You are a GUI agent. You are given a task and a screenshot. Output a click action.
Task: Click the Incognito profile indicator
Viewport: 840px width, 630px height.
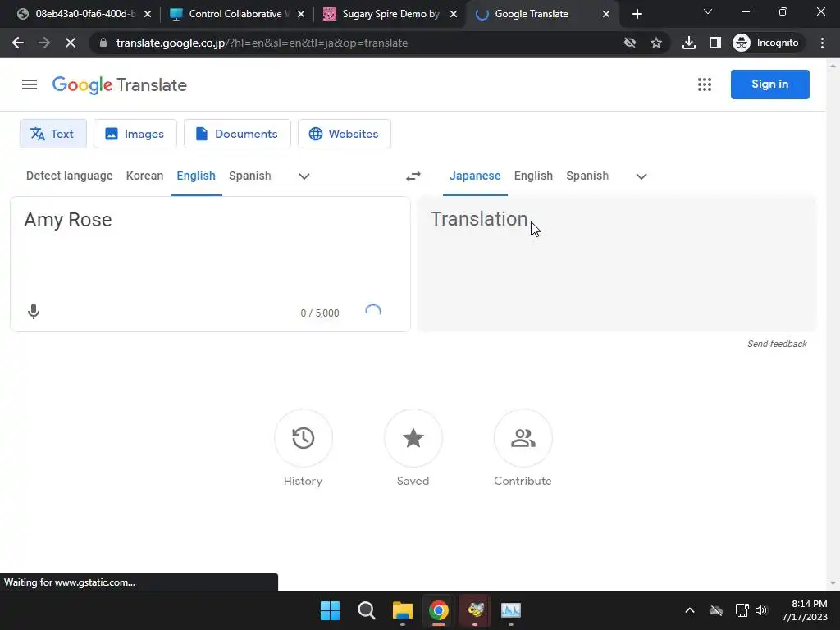click(766, 43)
